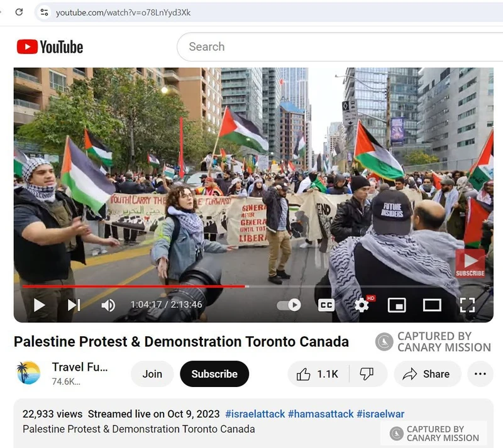Click the YouTube home logo
503x448 pixels.
coord(50,47)
